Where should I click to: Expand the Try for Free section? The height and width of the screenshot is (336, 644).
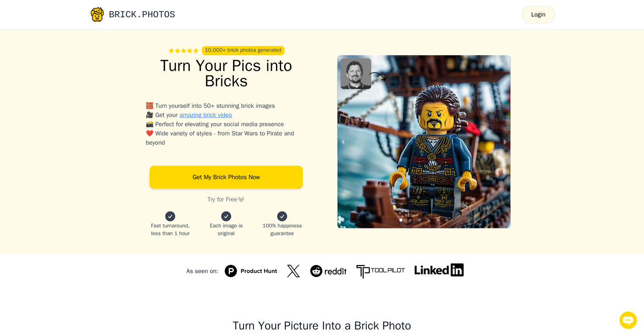click(226, 199)
